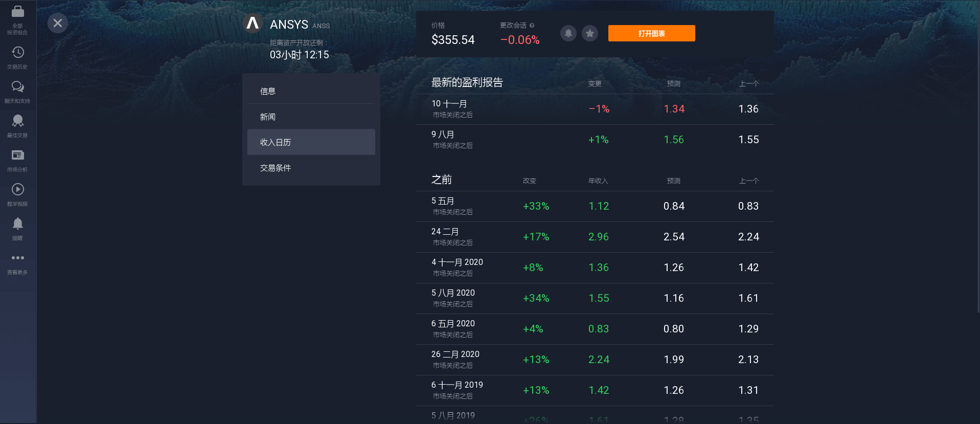Click the +17% change value
The image size is (980, 424).
(x=536, y=237)
